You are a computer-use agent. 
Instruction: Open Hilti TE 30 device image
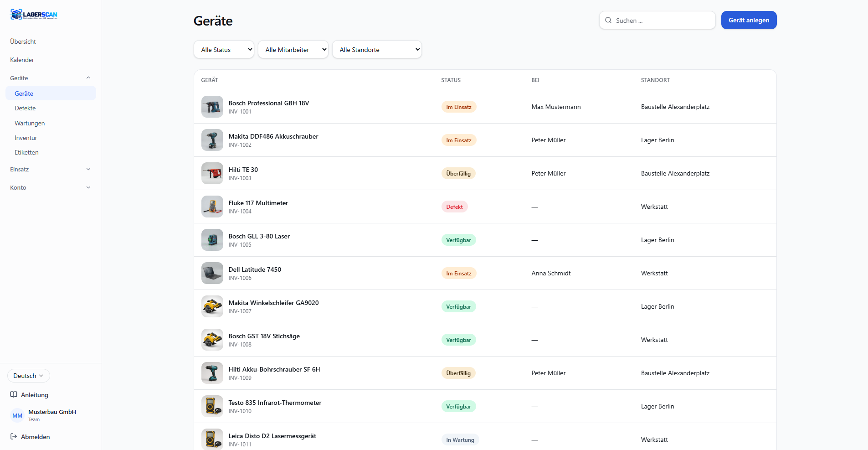212,173
